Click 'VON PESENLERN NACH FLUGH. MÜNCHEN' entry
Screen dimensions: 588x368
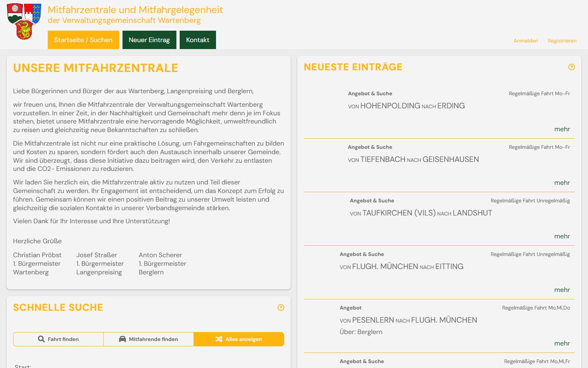(408, 320)
